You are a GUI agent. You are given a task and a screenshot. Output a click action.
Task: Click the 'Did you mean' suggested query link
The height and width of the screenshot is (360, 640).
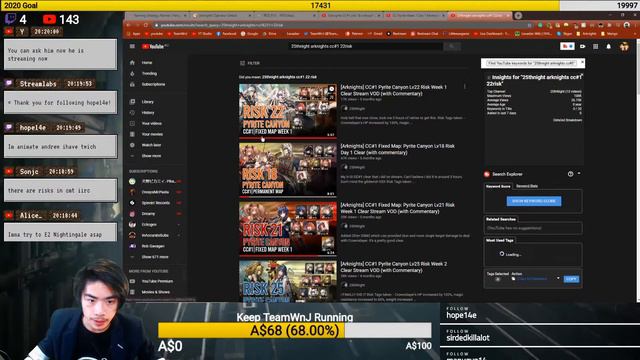(289, 77)
